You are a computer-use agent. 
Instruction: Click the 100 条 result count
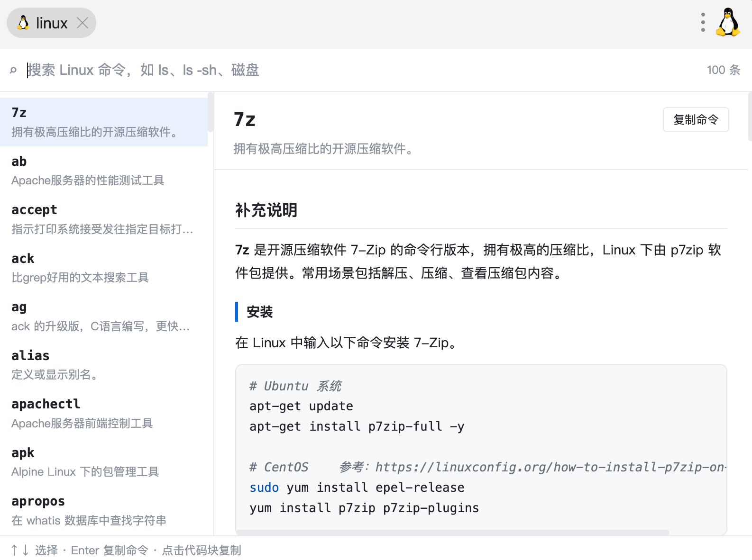tap(724, 70)
